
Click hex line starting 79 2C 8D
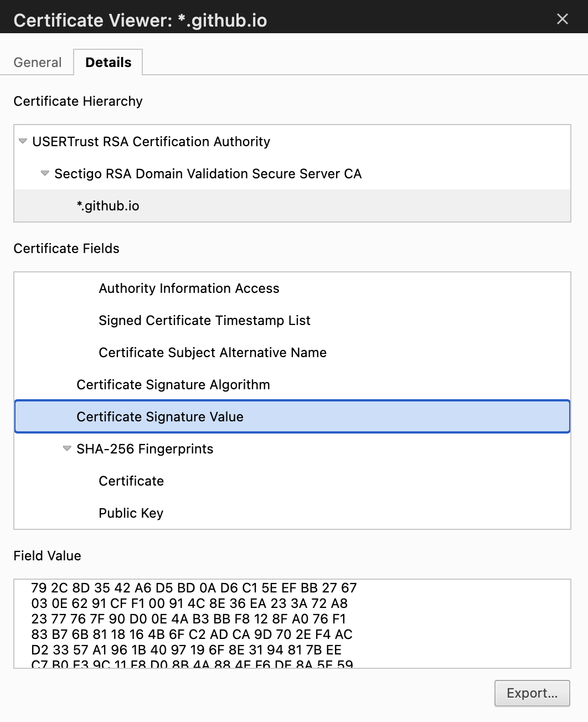(194, 588)
